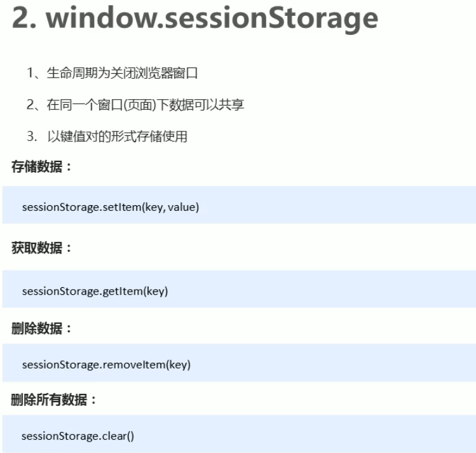The width and height of the screenshot is (476, 453).
Task: Click the clear() code block background
Action: [239, 434]
